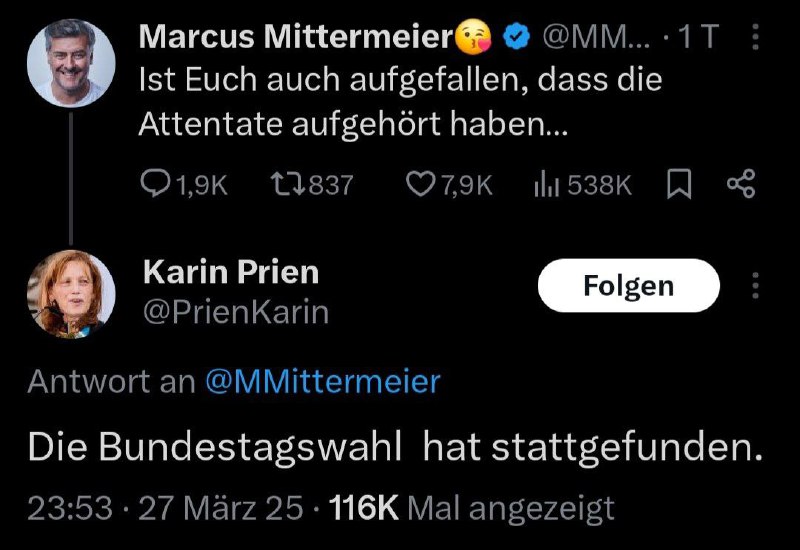Image resolution: width=800 pixels, height=550 pixels.
Task: Click the Marcus Mittermeier display name
Action: pos(295,38)
